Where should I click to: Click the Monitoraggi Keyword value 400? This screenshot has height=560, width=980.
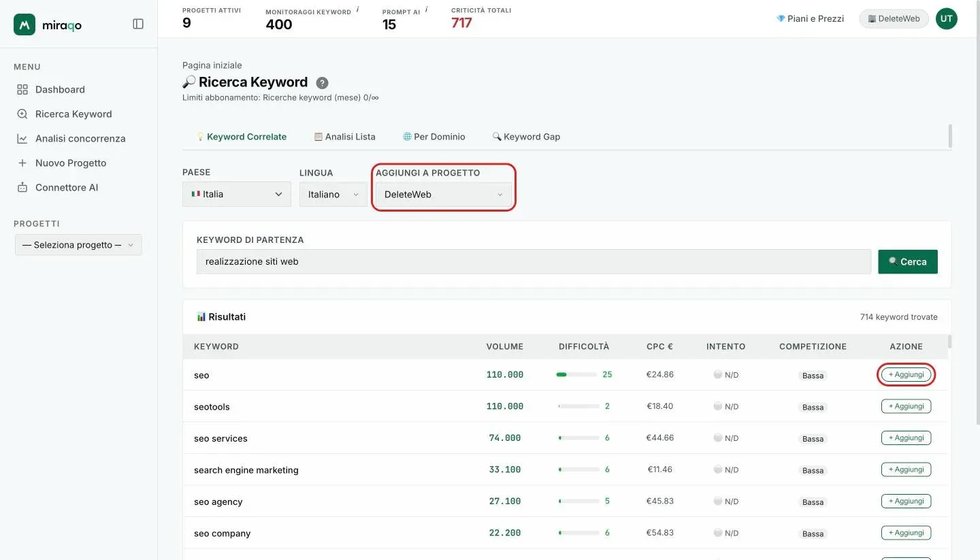pyautogui.click(x=279, y=24)
